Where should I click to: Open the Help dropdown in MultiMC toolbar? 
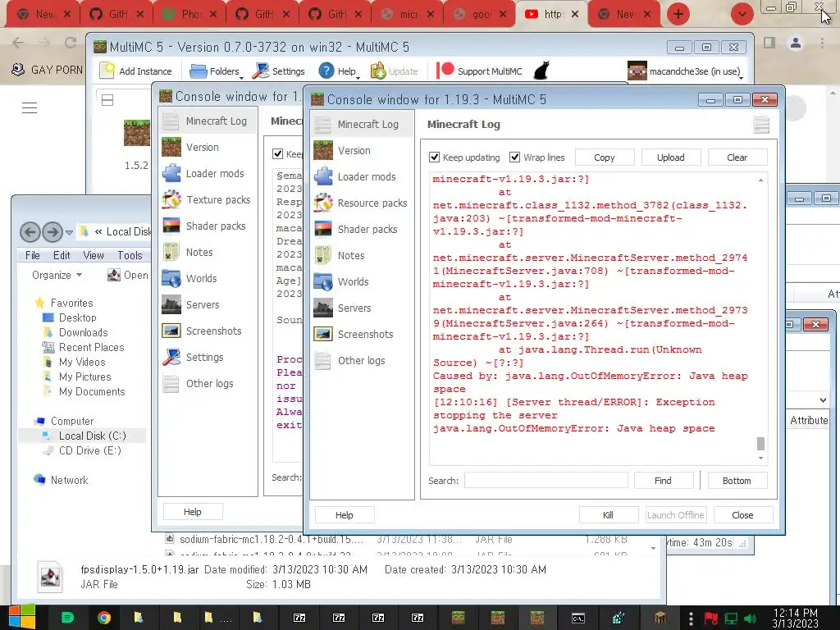click(x=339, y=71)
